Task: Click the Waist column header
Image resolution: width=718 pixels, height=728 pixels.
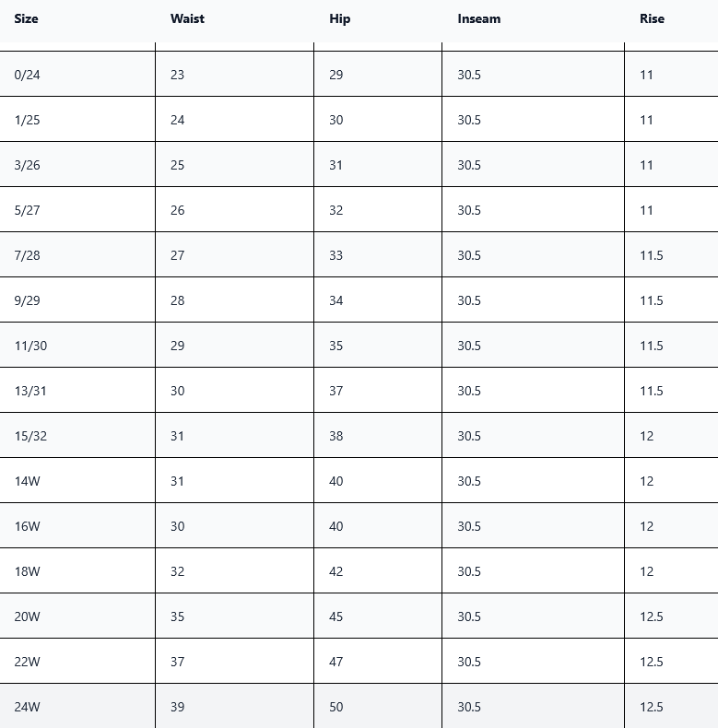Action: click(187, 18)
